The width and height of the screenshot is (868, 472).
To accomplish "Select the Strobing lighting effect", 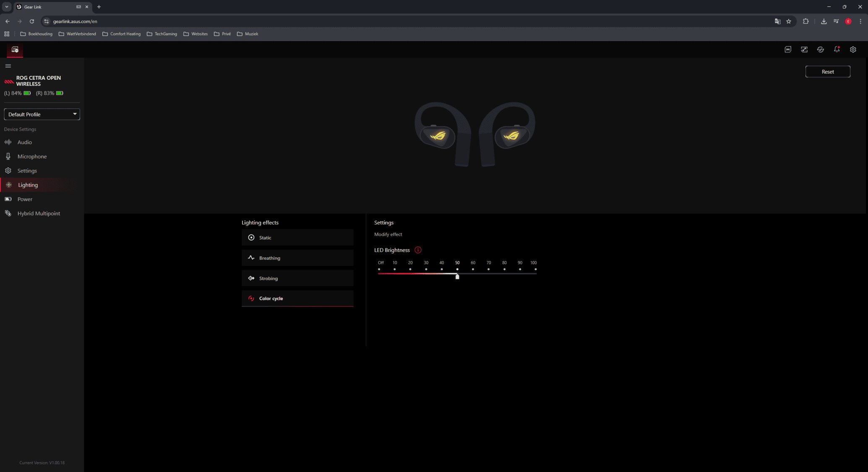I will pos(297,278).
